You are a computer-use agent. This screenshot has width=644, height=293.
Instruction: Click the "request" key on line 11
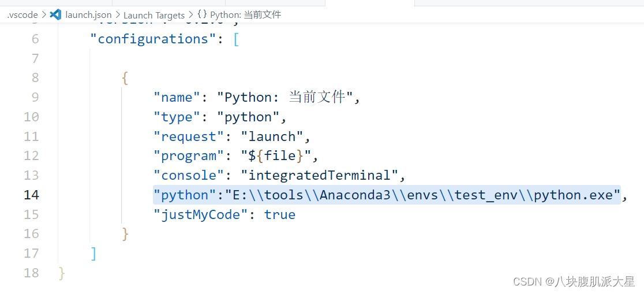189,136
